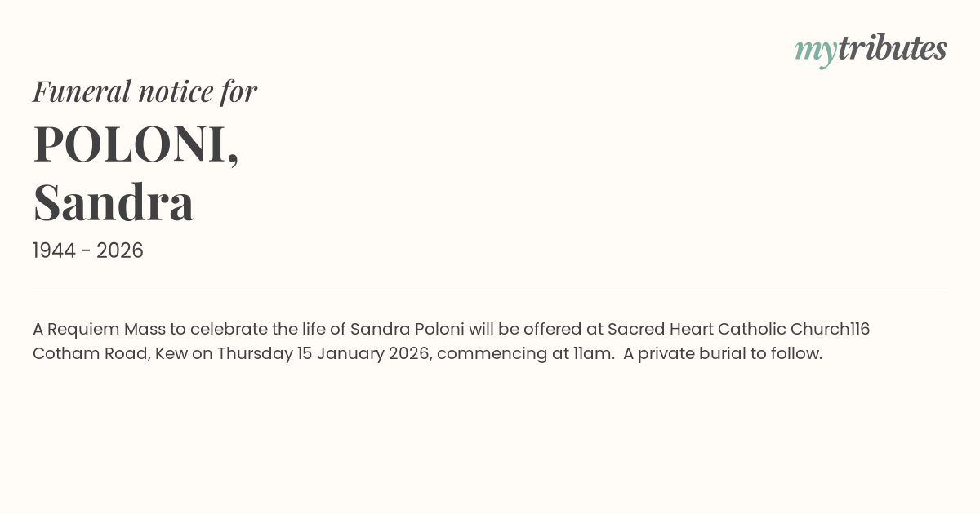
Task: Click the word "commencing" in the notice
Action: tap(491, 354)
